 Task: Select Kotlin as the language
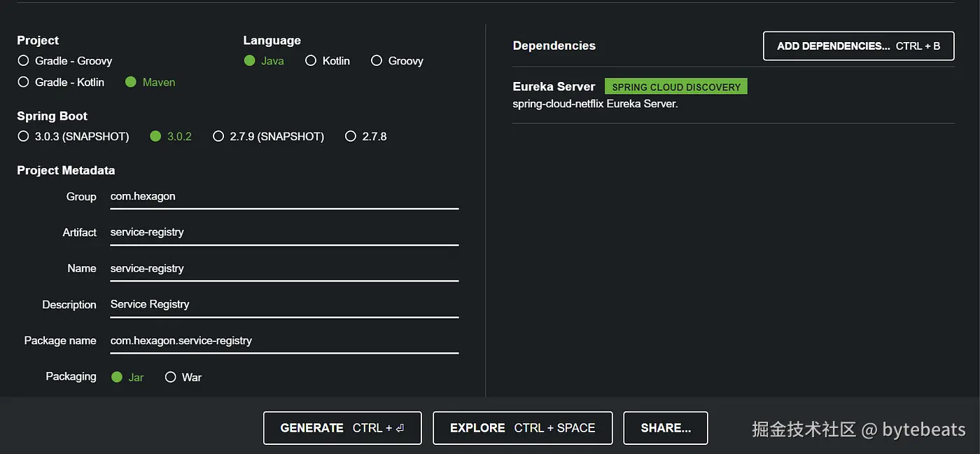point(311,61)
